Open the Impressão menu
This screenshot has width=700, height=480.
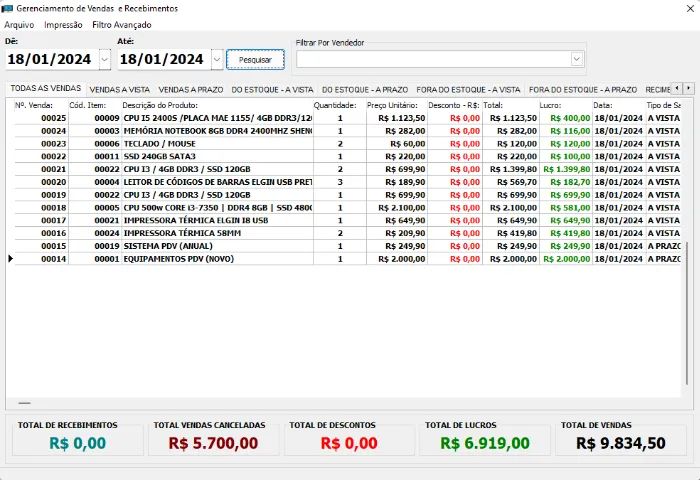point(63,25)
